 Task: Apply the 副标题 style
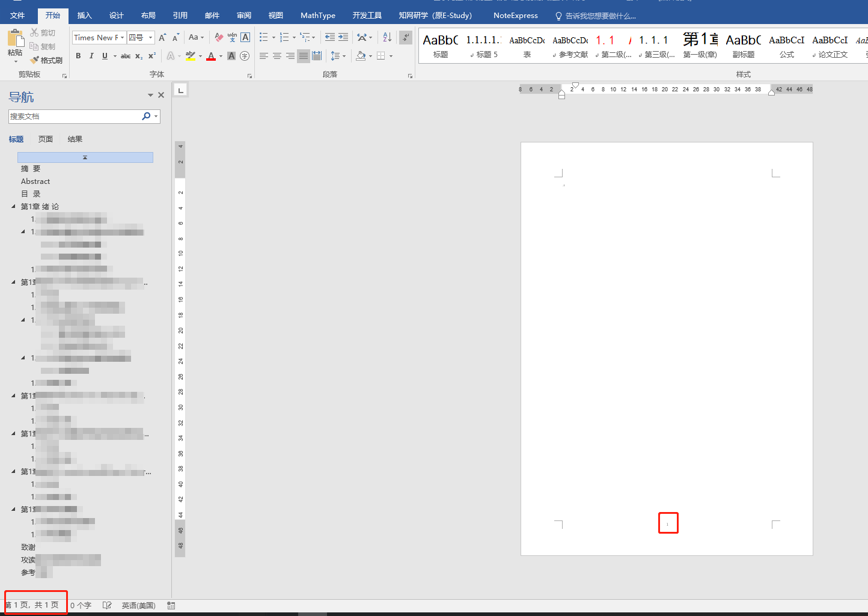coord(744,46)
